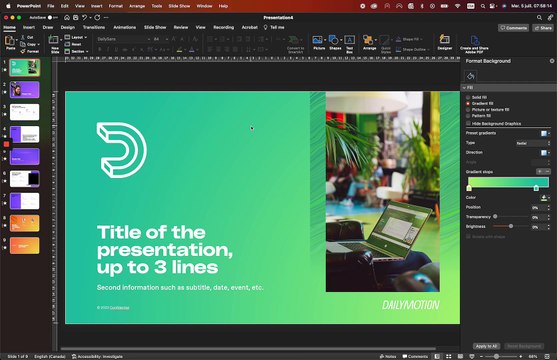Viewport: 557px width, 360px height.
Task: Open the Preset gradients dropdown
Action: click(545, 133)
